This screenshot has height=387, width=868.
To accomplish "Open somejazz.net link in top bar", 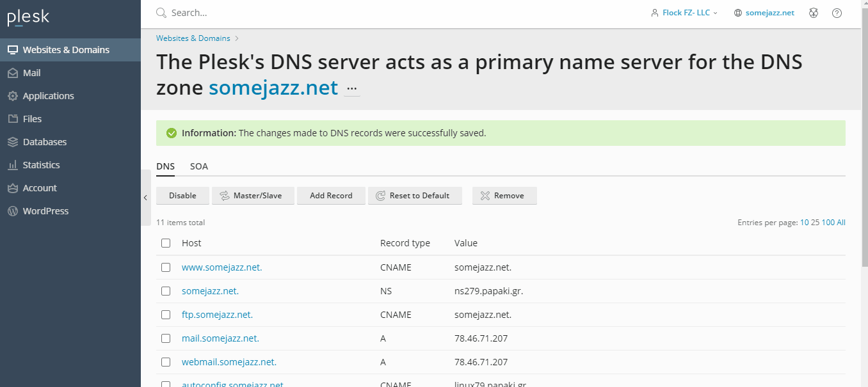I will (x=770, y=13).
